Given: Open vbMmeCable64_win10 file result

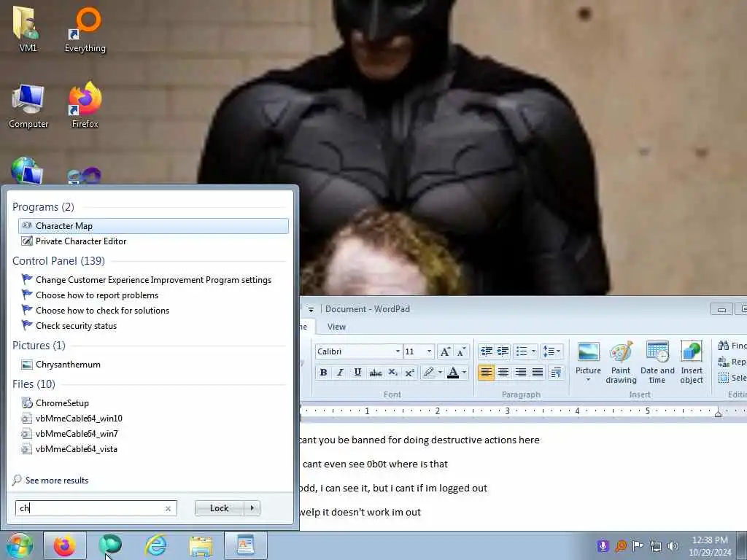Looking at the screenshot, I should click(153, 418).
